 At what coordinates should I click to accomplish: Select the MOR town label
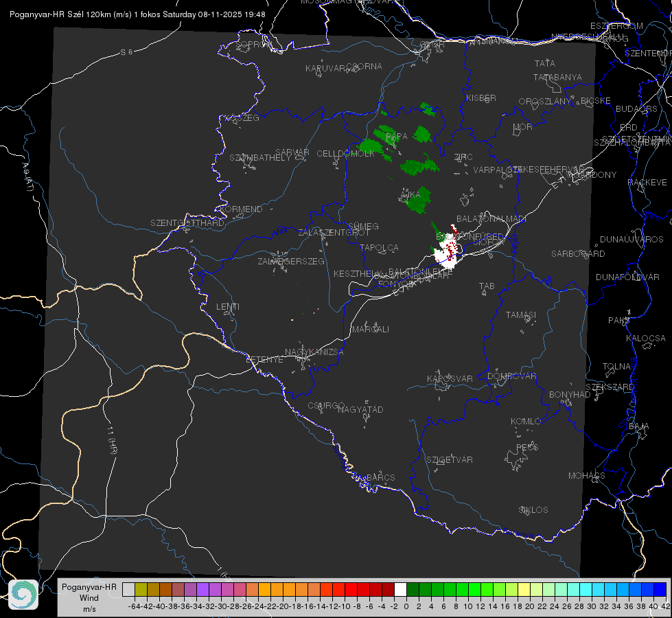522,127
